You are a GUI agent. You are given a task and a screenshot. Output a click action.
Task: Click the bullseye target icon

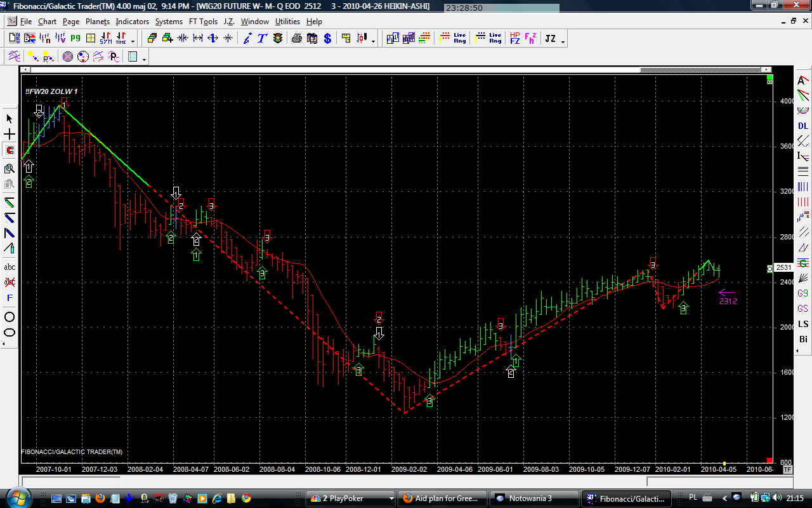67,57
